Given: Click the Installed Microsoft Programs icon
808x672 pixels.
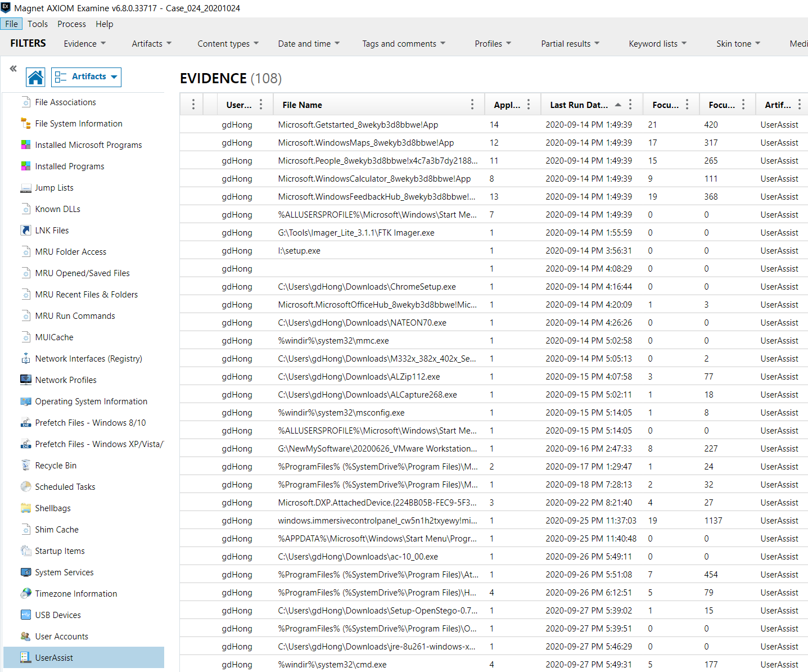Looking at the screenshot, I should [26, 145].
